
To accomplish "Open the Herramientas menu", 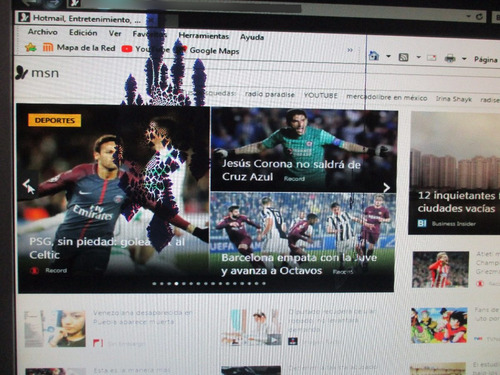I will point(204,35).
